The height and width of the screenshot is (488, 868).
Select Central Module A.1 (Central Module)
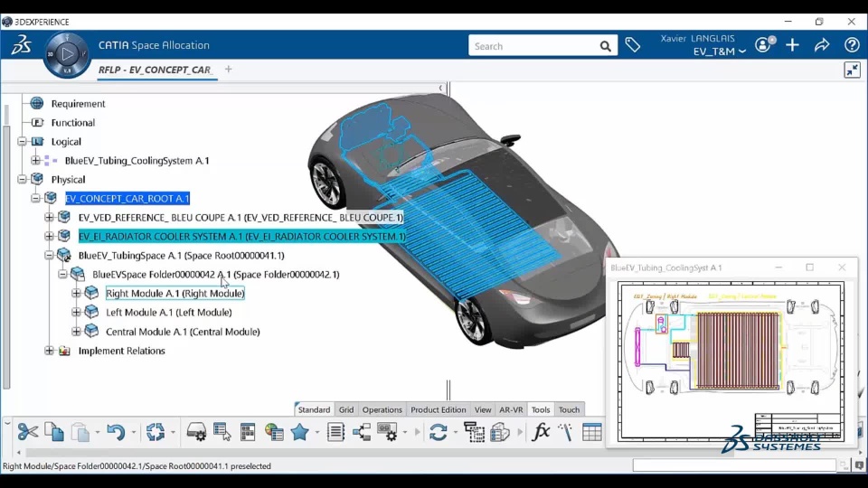[x=183, y=332]
